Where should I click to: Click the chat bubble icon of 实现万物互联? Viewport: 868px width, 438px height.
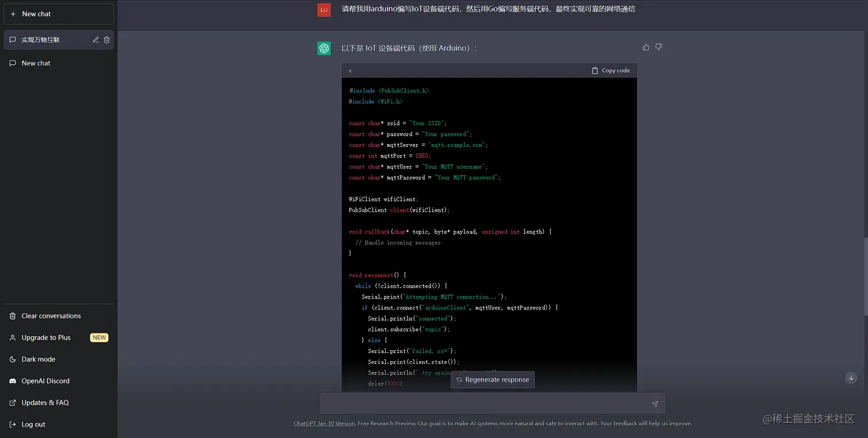tap(13, 40)
